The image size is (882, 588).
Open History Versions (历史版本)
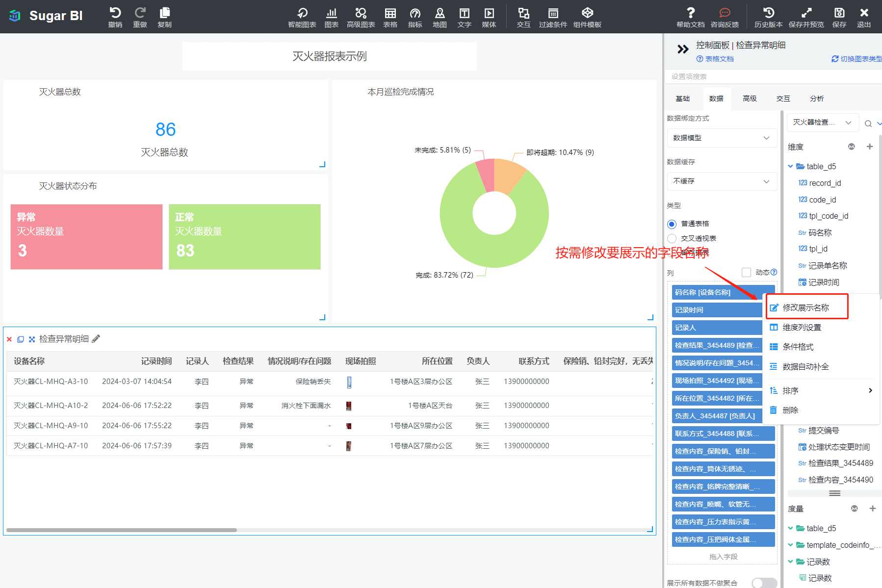click(x=769, y=17)
